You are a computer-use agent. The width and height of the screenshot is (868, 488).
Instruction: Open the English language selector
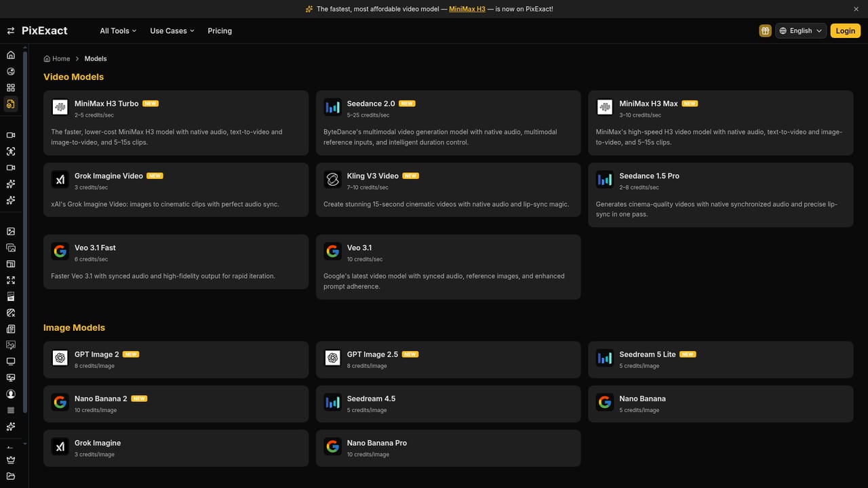point(801,30)
